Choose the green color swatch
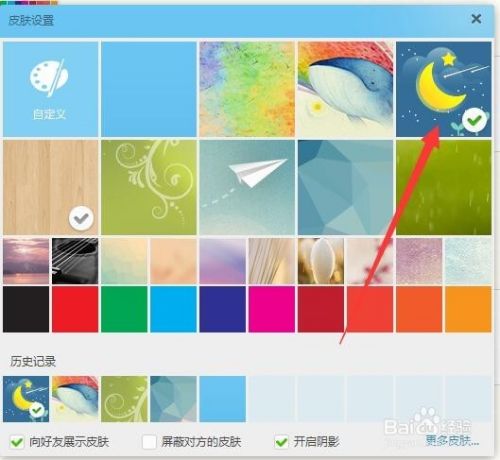Image resolution: width=500 pixels, height=460 pixels. (124, 309)
